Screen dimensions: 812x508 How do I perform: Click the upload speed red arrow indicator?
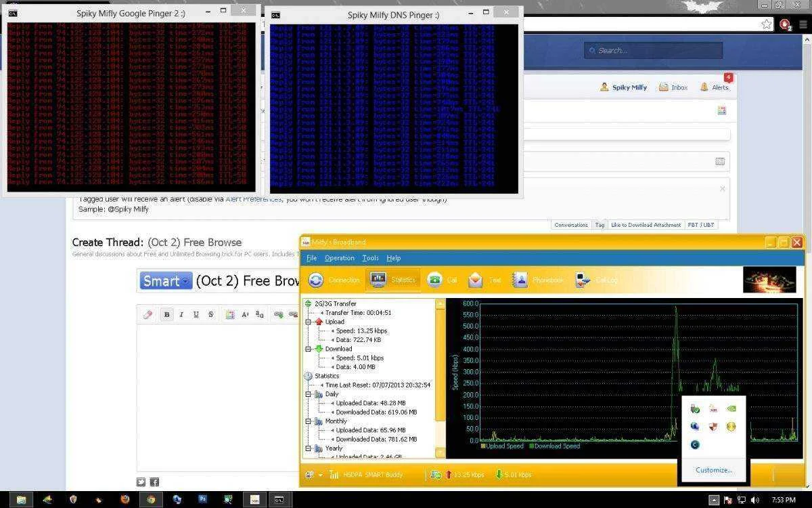pos(448,475)
